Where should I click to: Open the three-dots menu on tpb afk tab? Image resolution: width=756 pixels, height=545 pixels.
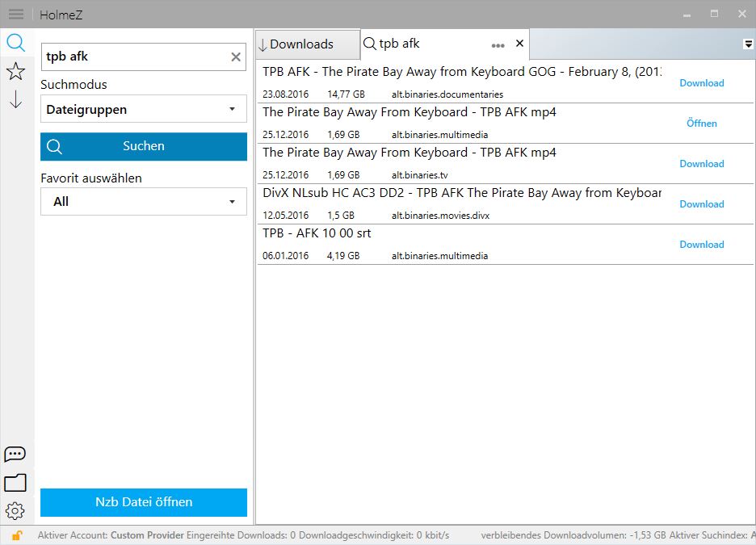(x=498, y=45)
